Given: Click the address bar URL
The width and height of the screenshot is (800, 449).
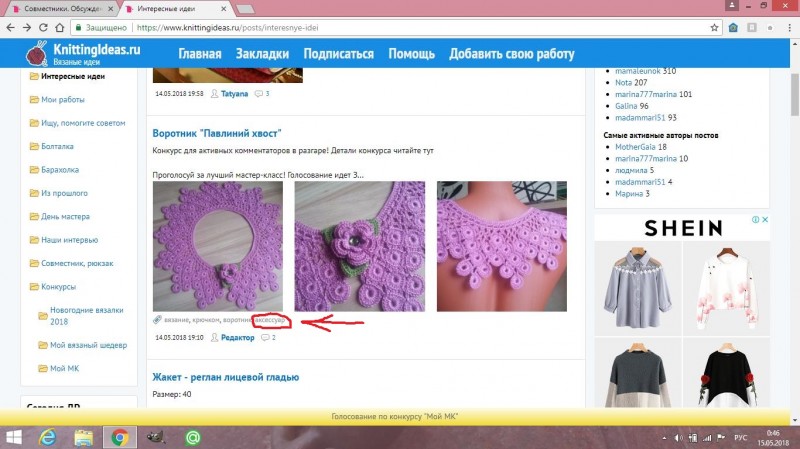Looking at the screenshot, I should [228, 28].
